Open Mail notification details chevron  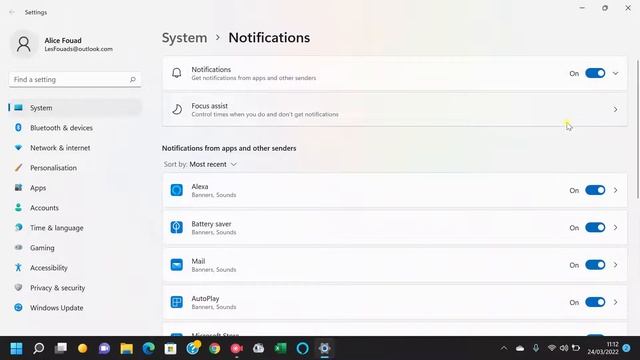(616, 265)
